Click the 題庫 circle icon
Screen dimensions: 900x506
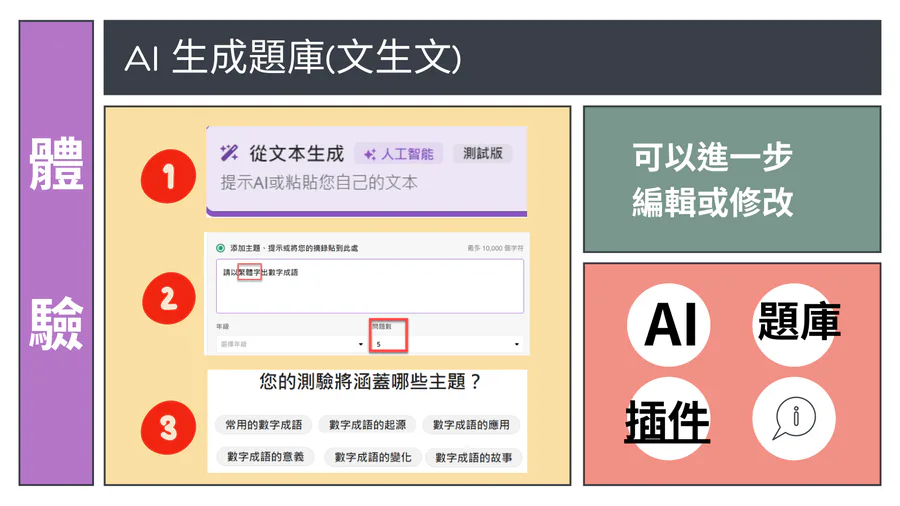tap(797, 322)
